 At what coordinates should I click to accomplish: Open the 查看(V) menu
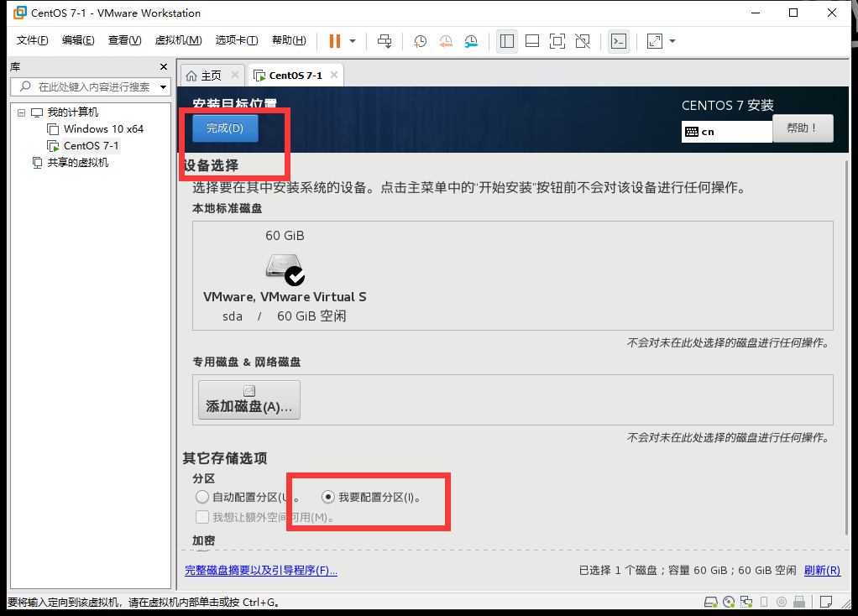[125, 40]
